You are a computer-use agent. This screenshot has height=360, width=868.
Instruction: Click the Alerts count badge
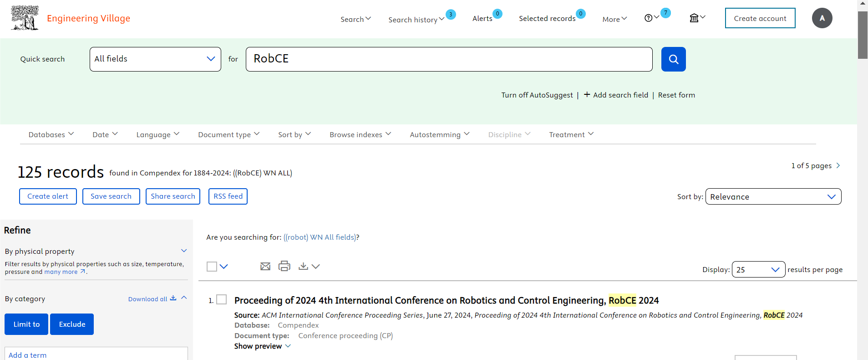pyautogui.click(x=497, y=14)
